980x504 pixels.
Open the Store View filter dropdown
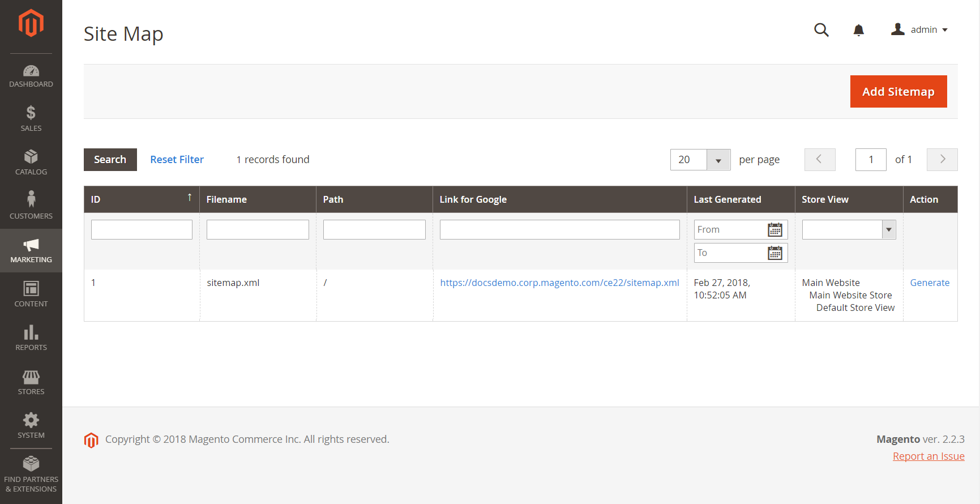pos(849,229)
